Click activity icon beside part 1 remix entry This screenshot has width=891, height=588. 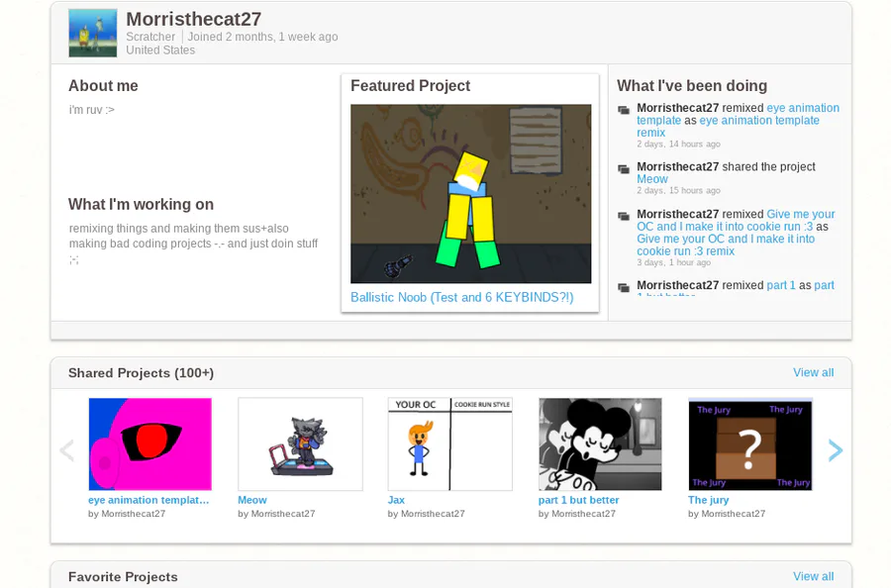point(624,287)
